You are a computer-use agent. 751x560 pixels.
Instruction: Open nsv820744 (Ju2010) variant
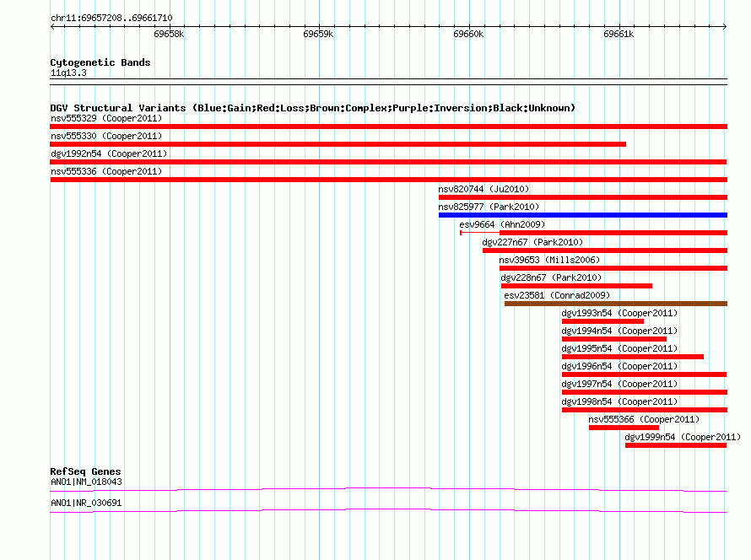(484, 189)
